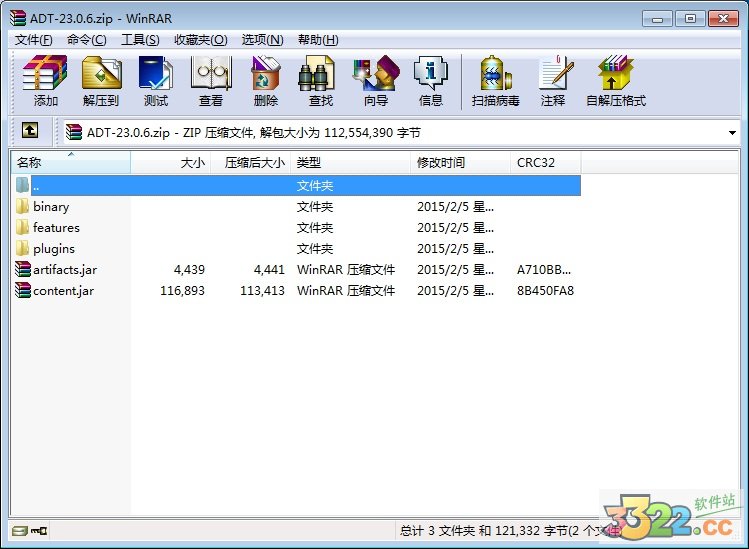The image size is (749, 549).
Task: Click the features folder icon
Action: [22, 227]
